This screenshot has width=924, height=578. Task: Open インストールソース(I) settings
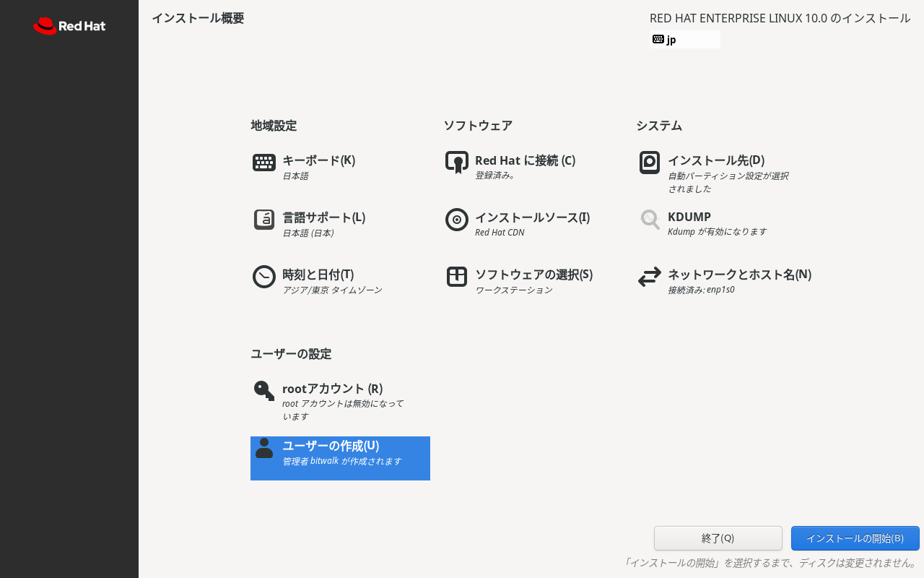(532, 217)
